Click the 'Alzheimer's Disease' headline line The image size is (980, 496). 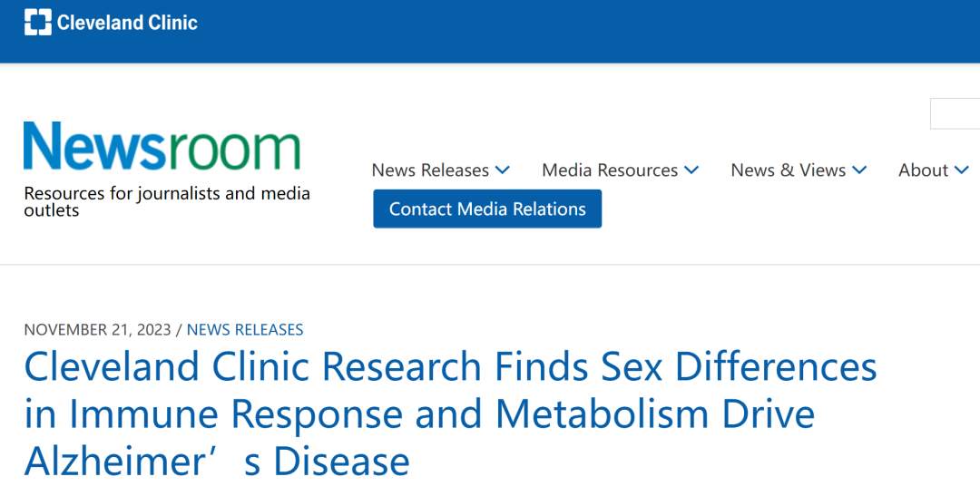(x=217, y=462)
